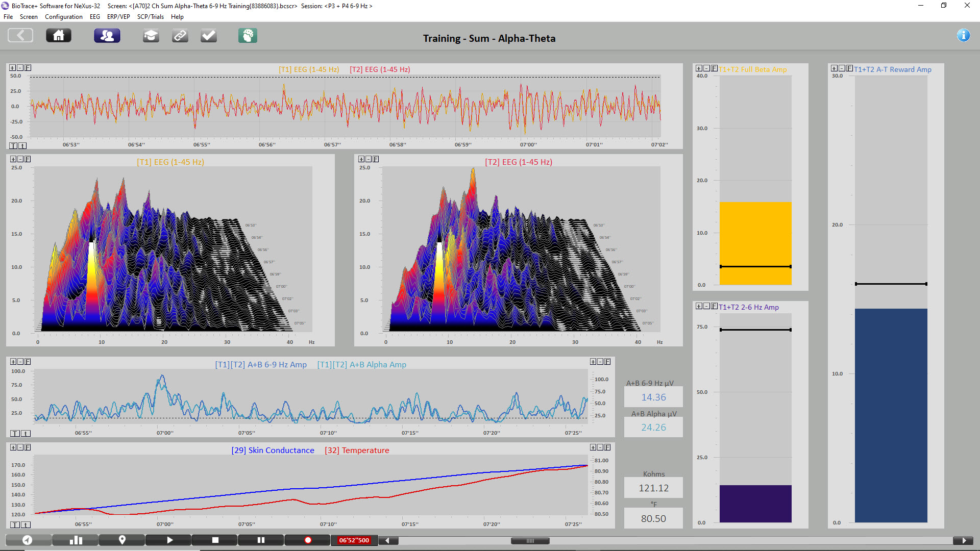
Task: Collapse T2 EEG spectrum with minus button
Action: pos(369,159)
